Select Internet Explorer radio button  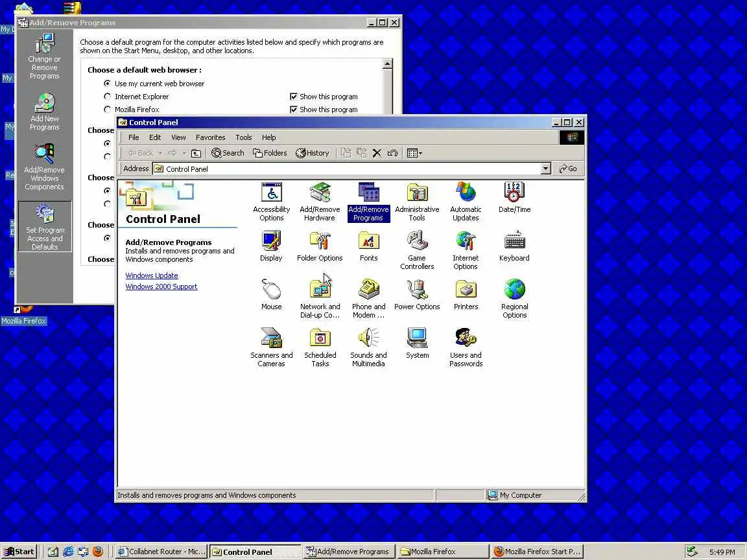(x=107, y=96)
